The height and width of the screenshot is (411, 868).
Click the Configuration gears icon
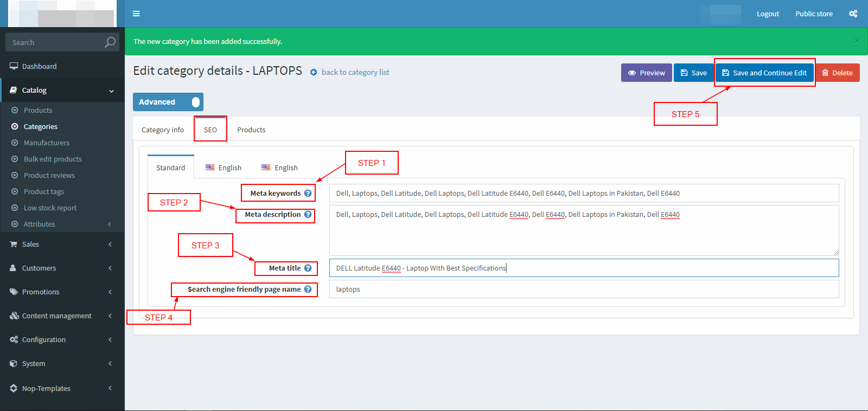[x=14, y=339]
